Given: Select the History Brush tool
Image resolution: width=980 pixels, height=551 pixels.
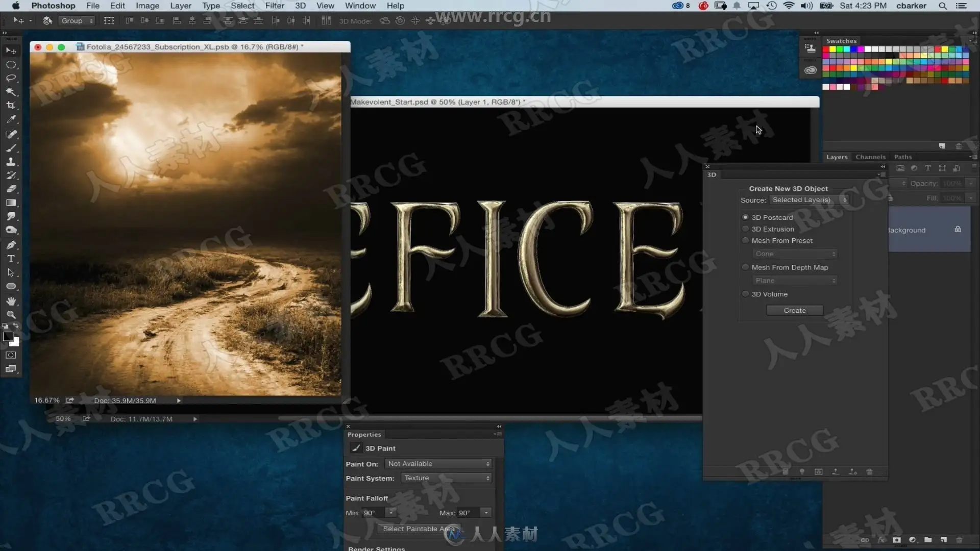Looking at the screenshot, I should (11, 176).
